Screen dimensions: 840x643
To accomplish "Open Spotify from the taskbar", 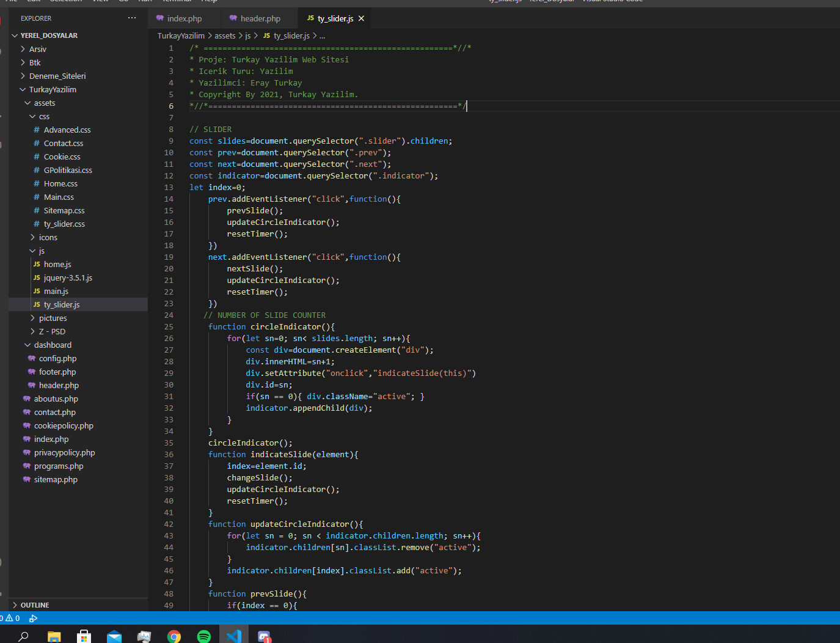I will click(x=204, y=636).
